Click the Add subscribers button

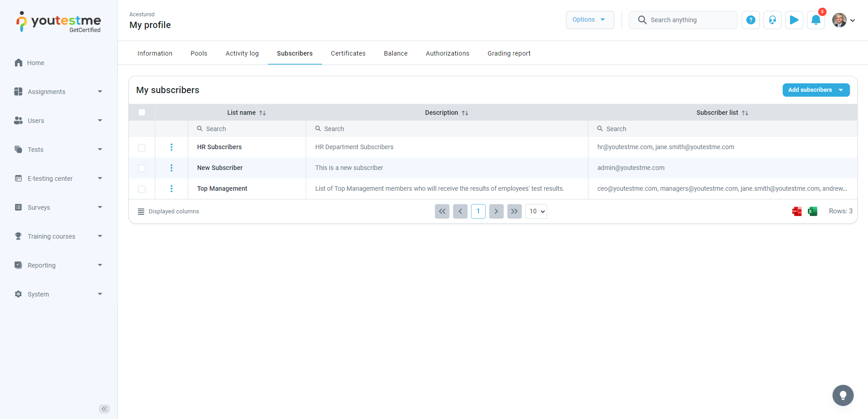pos(816,90)
